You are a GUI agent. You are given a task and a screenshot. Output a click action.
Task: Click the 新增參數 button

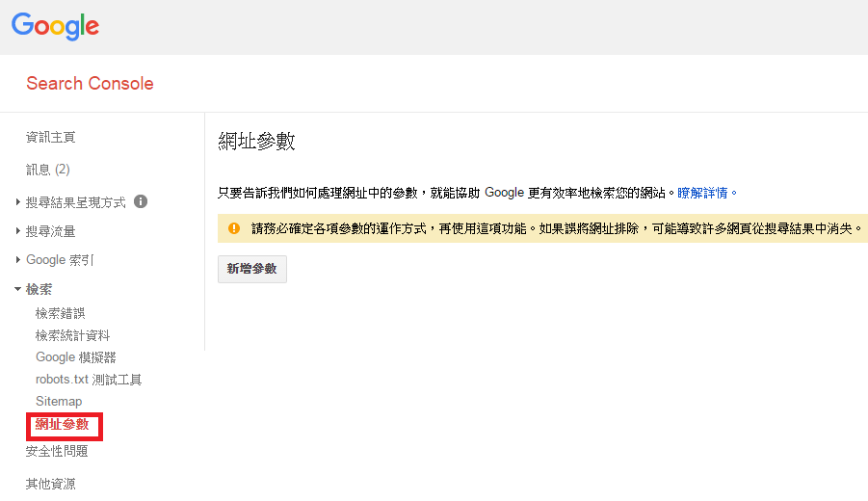[x=251, y=269]
